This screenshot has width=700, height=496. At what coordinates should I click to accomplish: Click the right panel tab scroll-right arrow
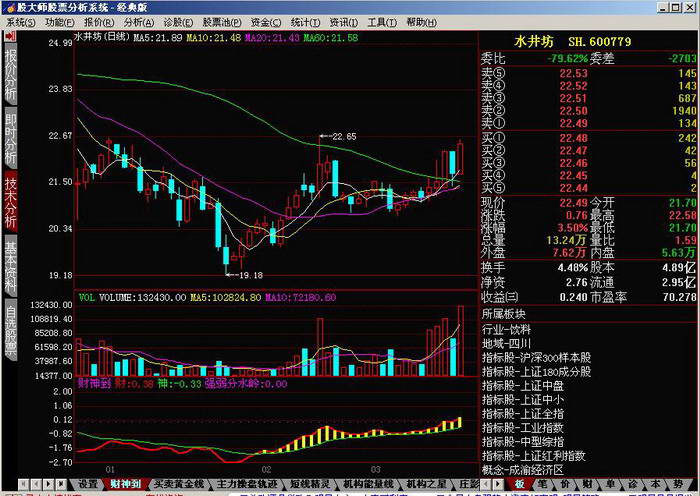(x=498, y=484)
